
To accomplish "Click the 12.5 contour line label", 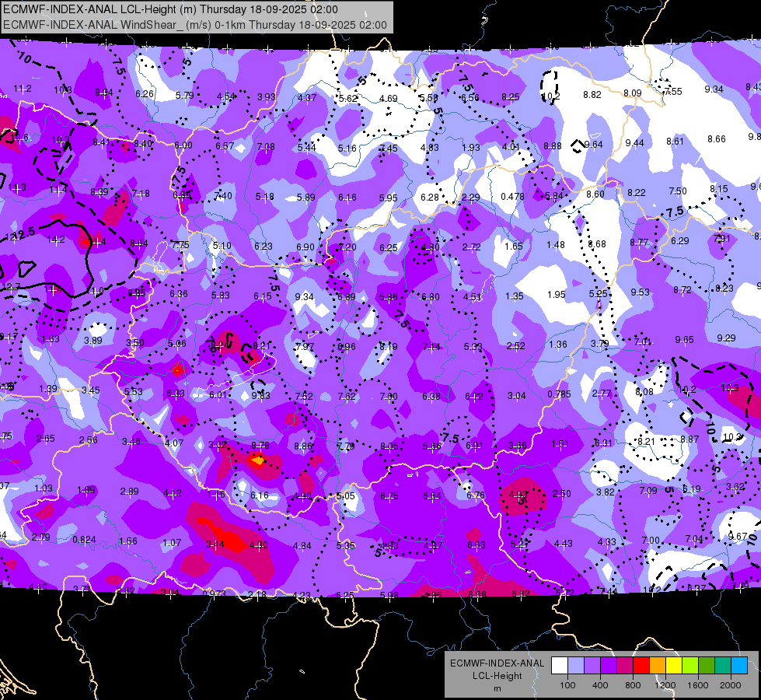I will 24,233.
